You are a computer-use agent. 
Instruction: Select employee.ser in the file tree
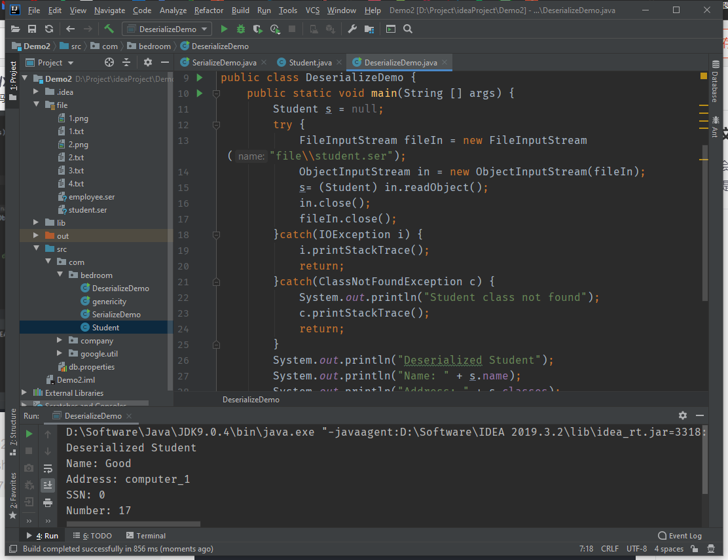92,197
